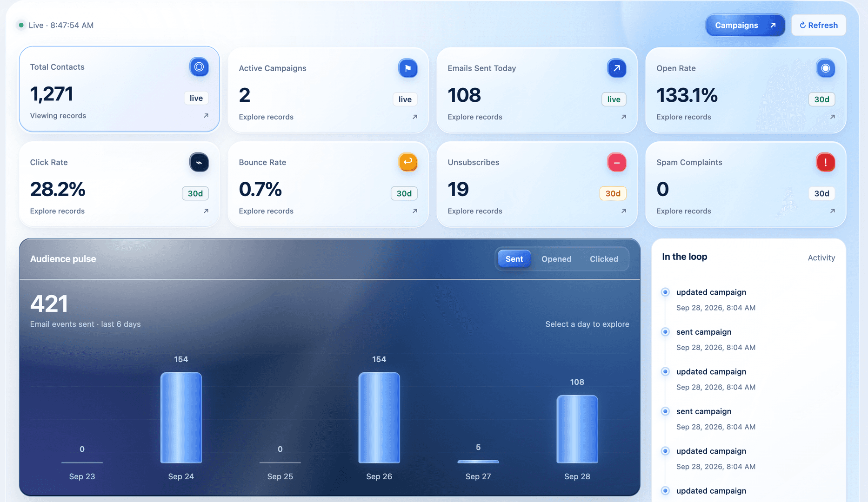Switch Audience pulse to Opened
This screenshot has width=868, height=502.
click(556, 259)
